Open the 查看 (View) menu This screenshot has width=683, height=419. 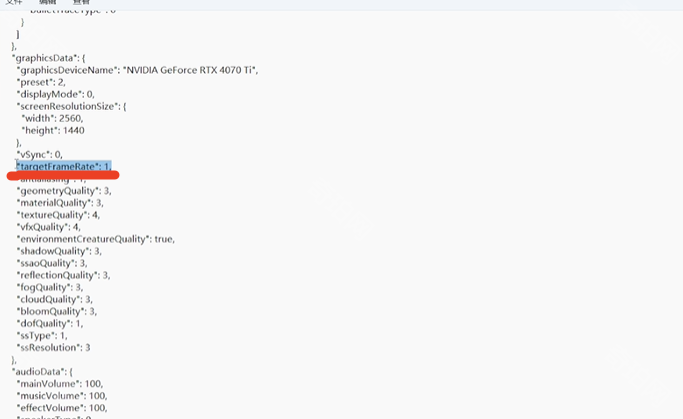(x=81, y=3)
